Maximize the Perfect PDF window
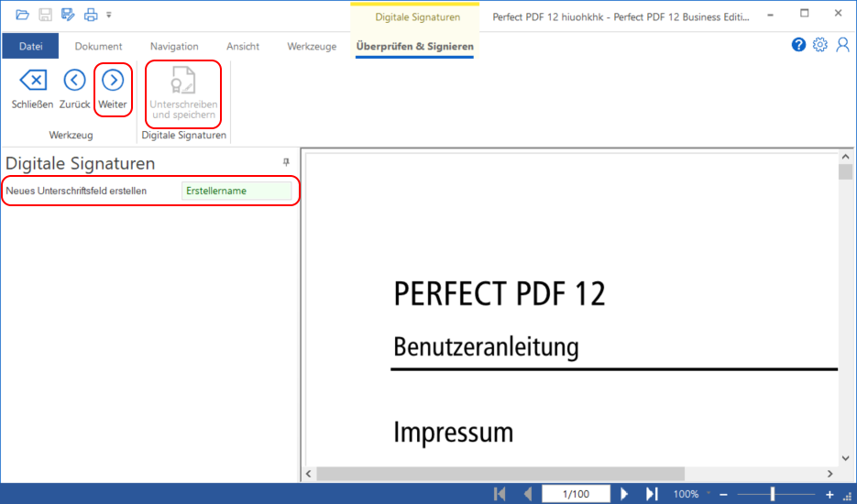This screenshot has width=857, height=504. (x=804, y=13)
